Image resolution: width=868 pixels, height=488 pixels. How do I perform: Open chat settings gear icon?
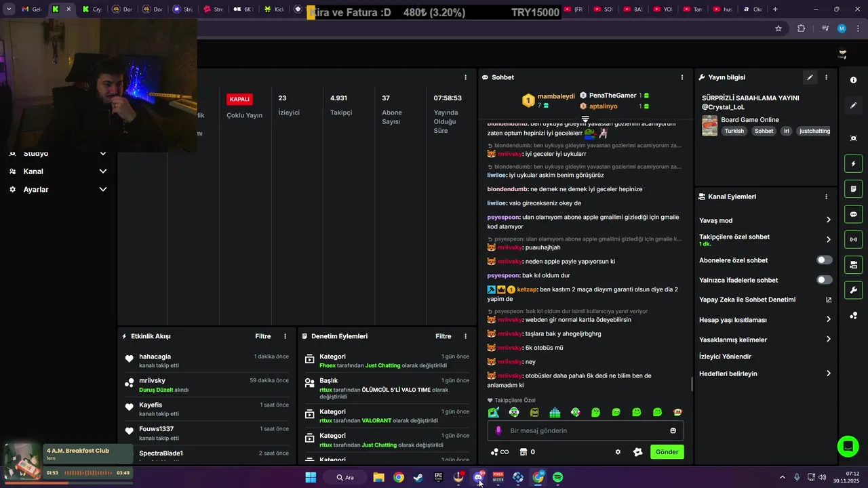pos(618,452)
